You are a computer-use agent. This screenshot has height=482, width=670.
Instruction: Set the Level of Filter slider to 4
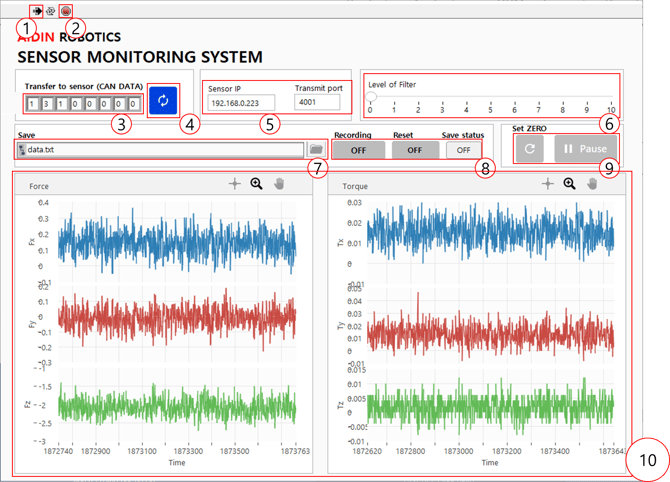click(467, 98)
